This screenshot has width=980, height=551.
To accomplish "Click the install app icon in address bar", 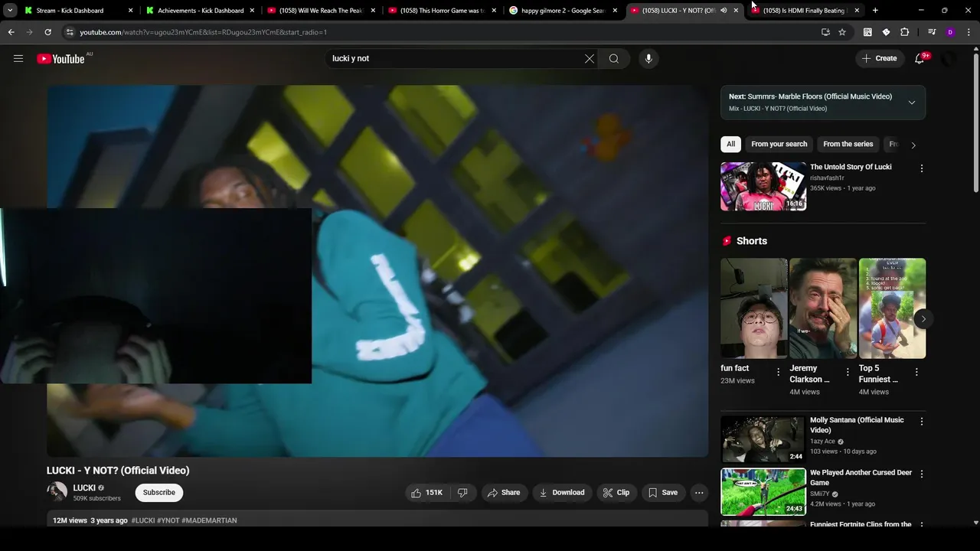I will pyautogui.click(x=825, y=32).
